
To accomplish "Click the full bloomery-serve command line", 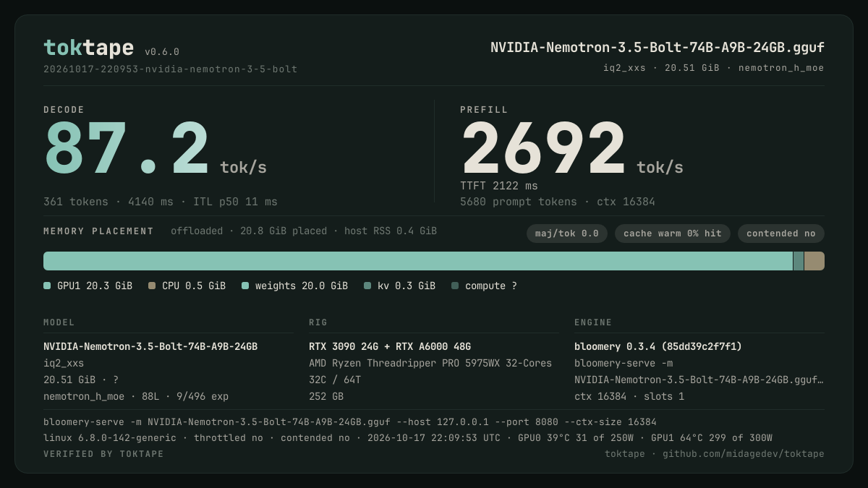I will pyautogui.click(x=350, y=421).
